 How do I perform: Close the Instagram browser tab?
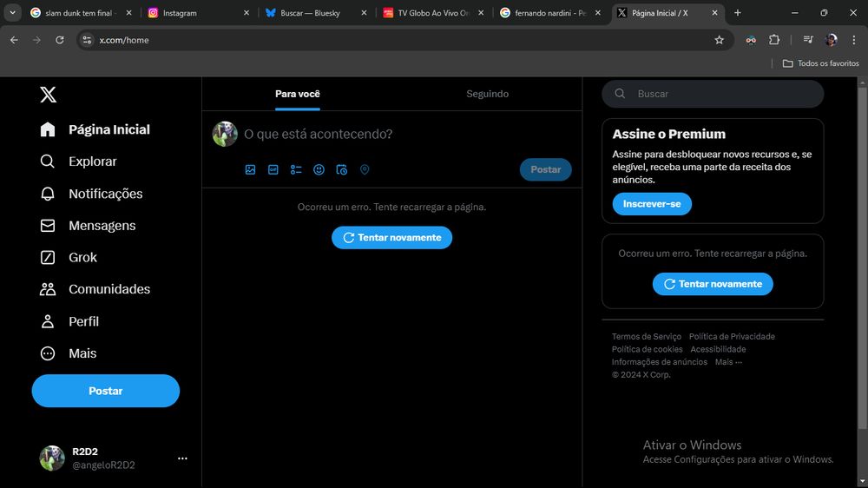tap(247, 13)
